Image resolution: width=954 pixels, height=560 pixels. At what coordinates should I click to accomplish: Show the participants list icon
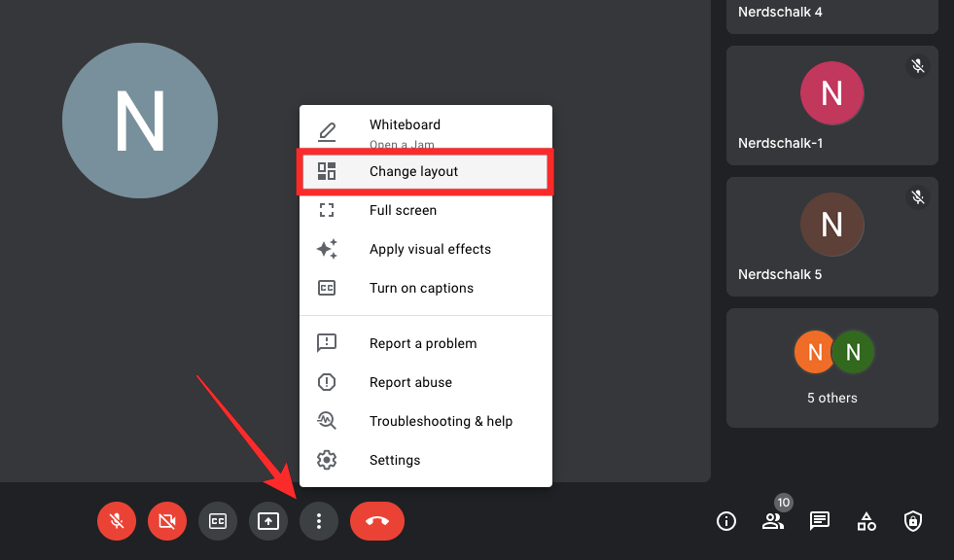772,522
